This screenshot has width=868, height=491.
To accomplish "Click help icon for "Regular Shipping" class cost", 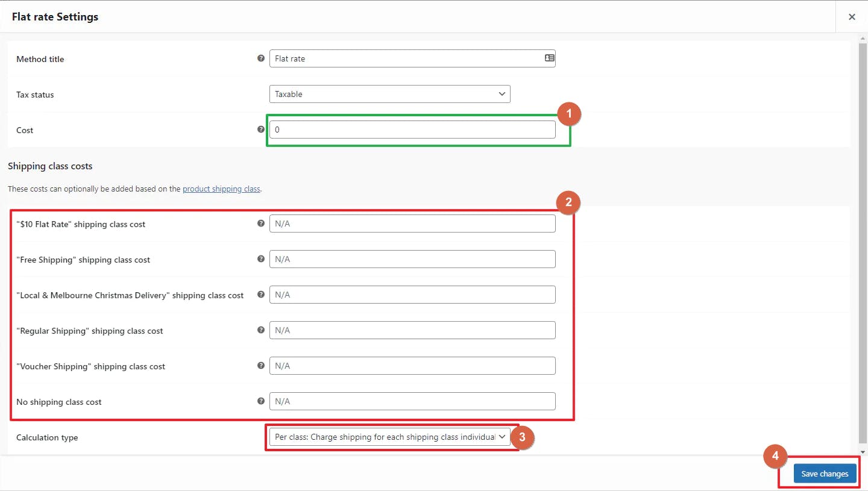I will 261,330.
